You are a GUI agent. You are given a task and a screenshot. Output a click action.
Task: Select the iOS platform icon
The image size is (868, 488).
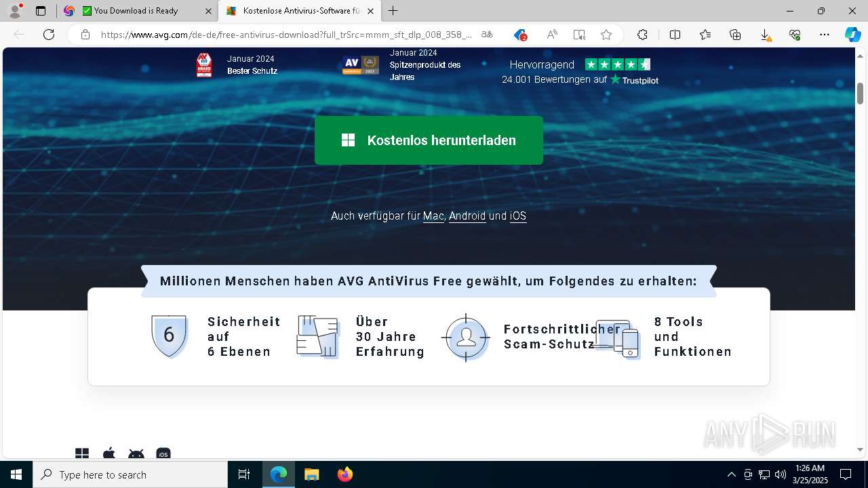click(163, 453)
